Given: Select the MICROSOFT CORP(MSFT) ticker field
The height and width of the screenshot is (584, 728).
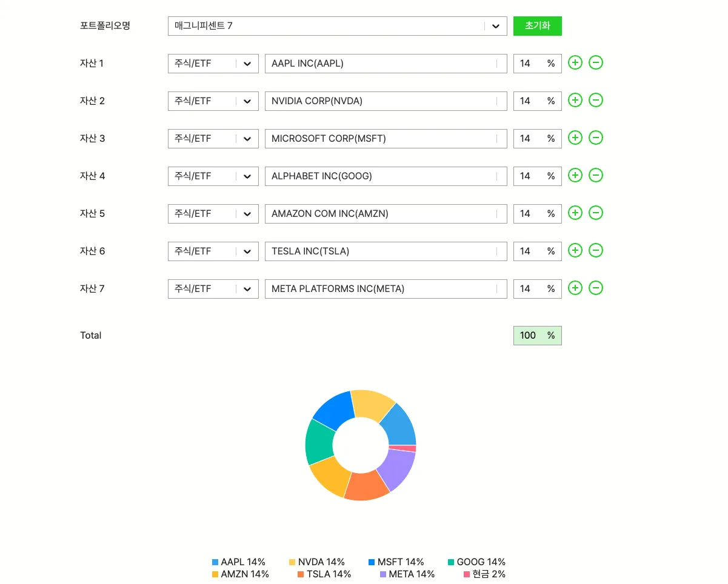Looking at the screenshot, I should click(x=386, y=139).
